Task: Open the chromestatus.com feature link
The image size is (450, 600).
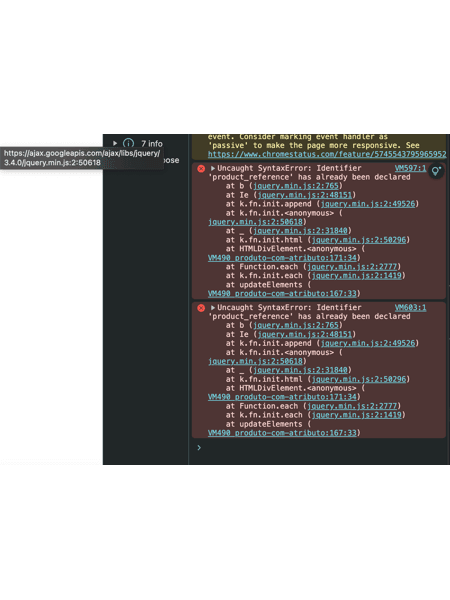Action: (327, 154)
